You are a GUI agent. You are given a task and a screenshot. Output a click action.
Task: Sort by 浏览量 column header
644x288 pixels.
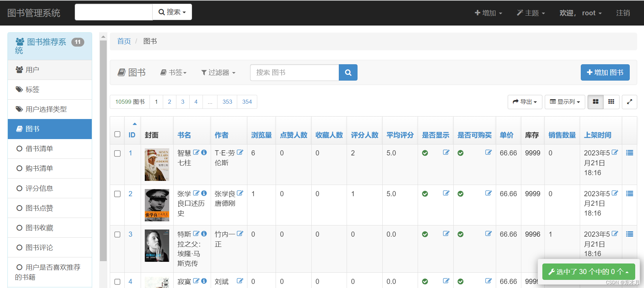pos(261,135)
